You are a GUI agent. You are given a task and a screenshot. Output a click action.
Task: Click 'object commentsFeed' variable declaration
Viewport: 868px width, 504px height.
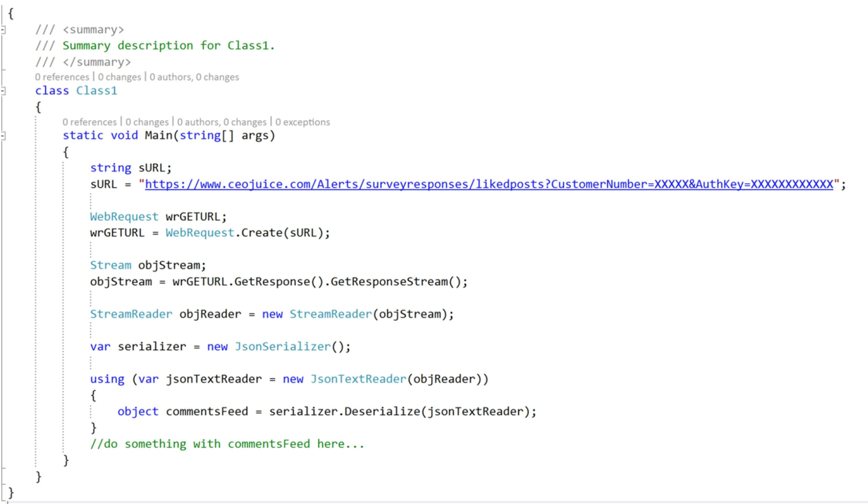(183, 412)
